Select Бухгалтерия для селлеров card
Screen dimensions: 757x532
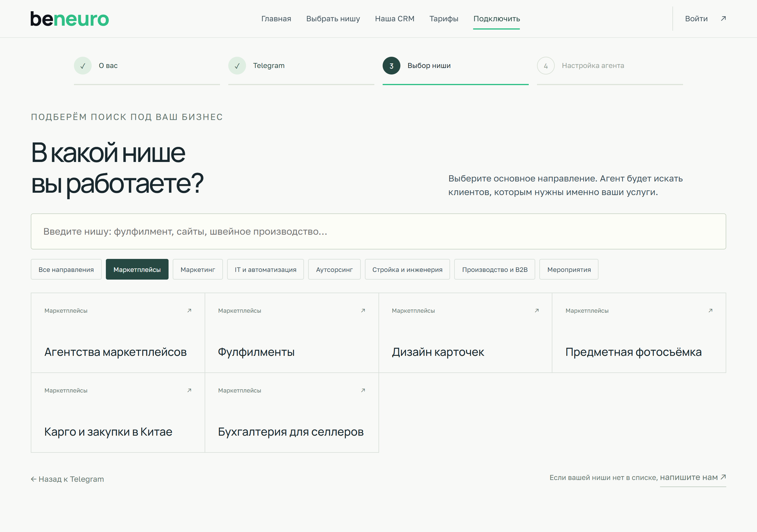click(292, 413)
